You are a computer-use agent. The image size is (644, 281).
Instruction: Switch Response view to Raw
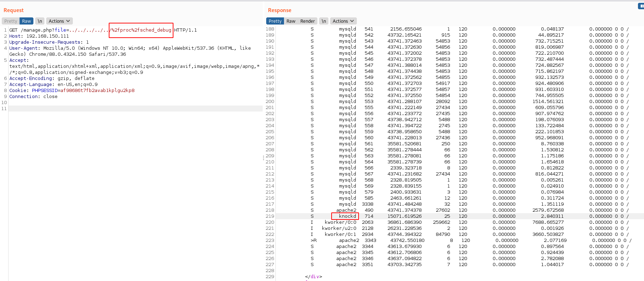coord(291,21)
